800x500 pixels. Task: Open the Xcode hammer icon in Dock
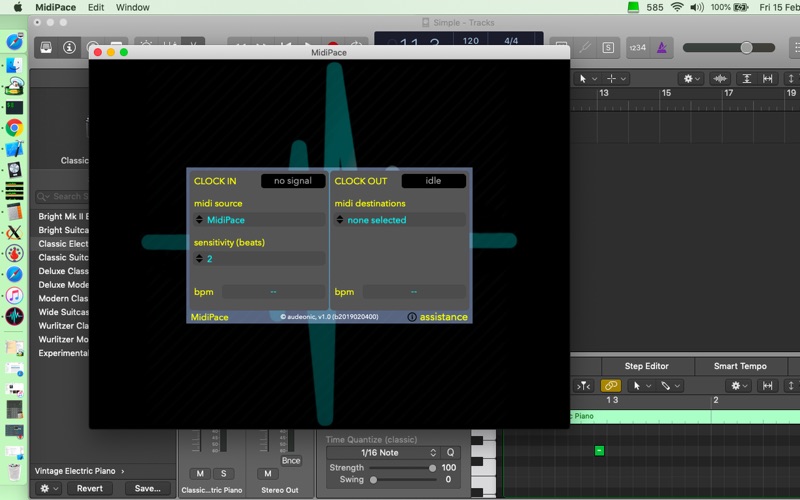14,148
